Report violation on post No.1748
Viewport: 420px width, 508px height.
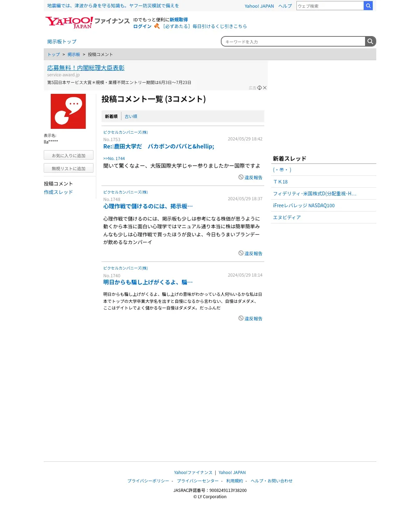click(251, 253)
